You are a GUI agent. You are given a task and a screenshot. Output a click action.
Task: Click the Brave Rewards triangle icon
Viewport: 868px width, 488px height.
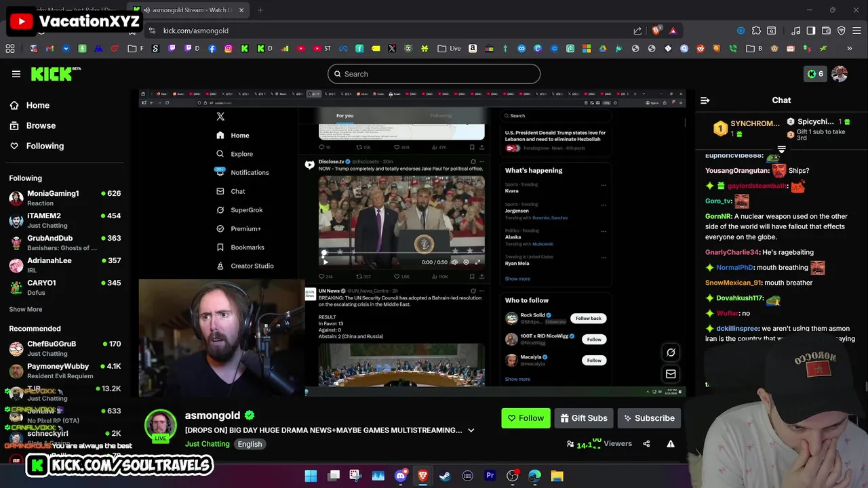(x=673, y=30)
